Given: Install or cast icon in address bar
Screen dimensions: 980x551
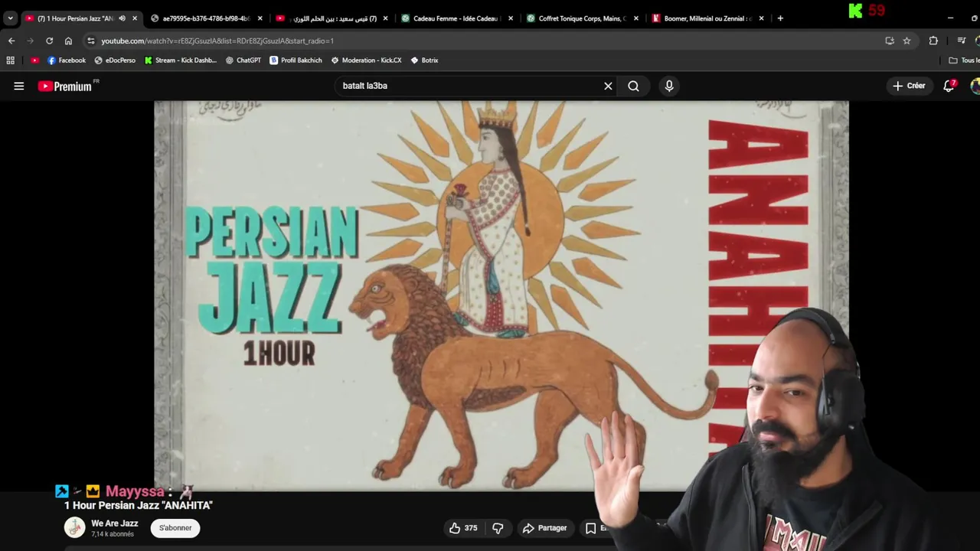Looking at the screenshot, I should point(890,41).
